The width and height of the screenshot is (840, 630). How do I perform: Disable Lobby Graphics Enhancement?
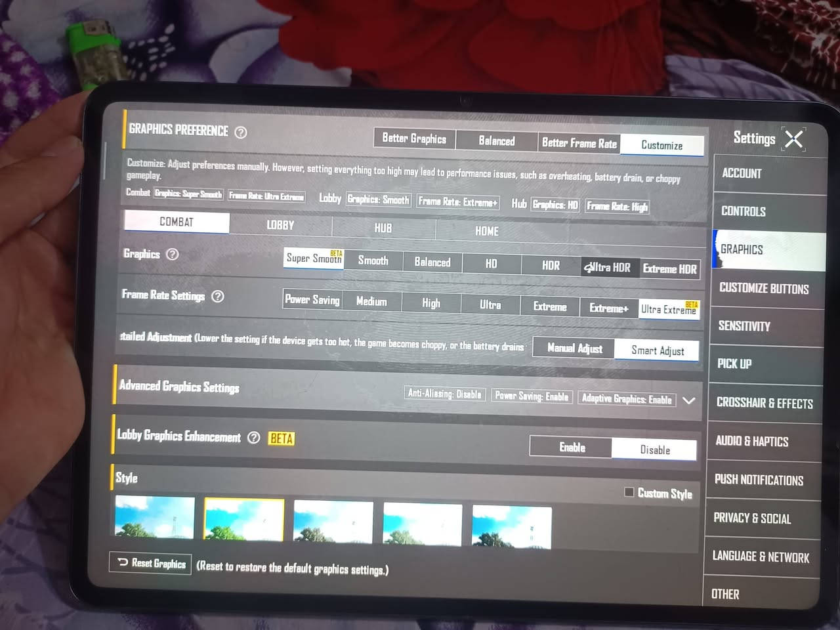655,450
